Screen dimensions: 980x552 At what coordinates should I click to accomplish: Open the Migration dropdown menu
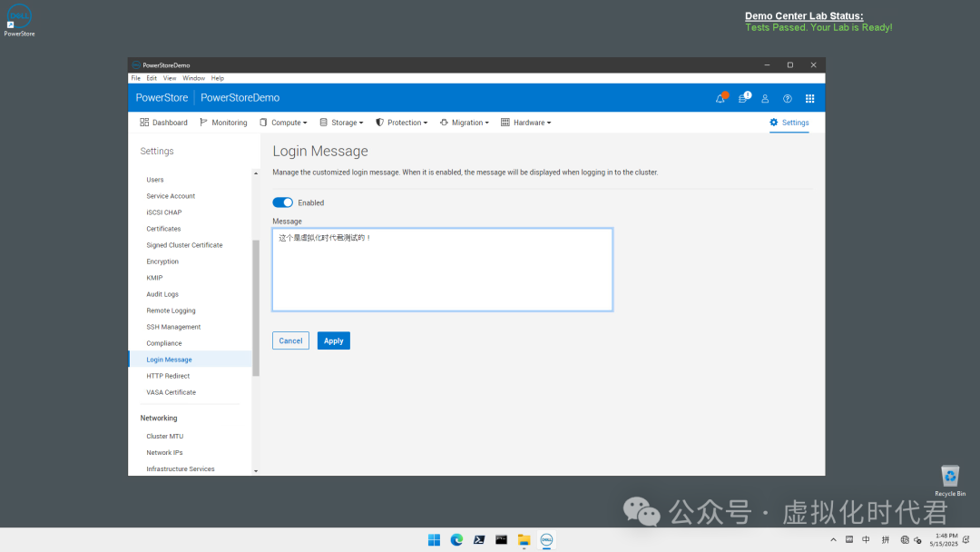[465, 123]
